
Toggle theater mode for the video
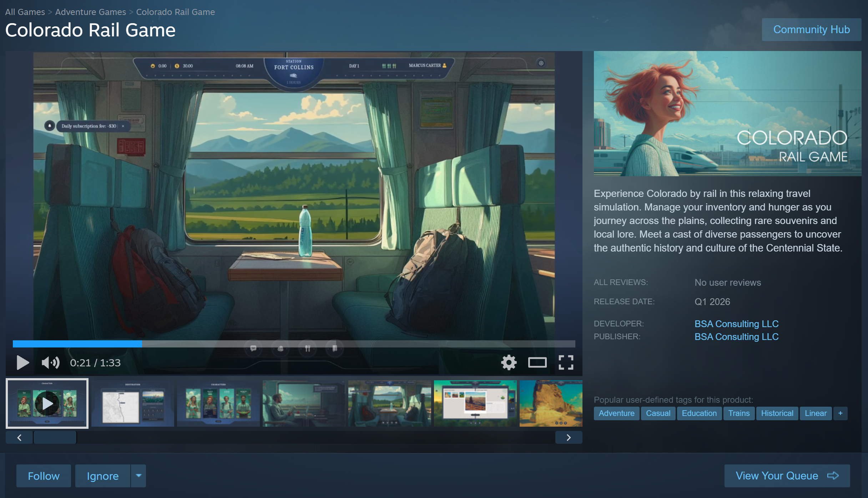pos(537,362)
